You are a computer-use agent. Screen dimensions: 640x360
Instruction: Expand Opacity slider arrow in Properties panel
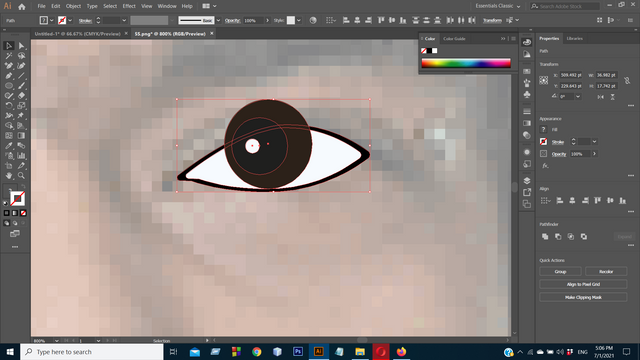pyautogui.click(x=594, y=154)
